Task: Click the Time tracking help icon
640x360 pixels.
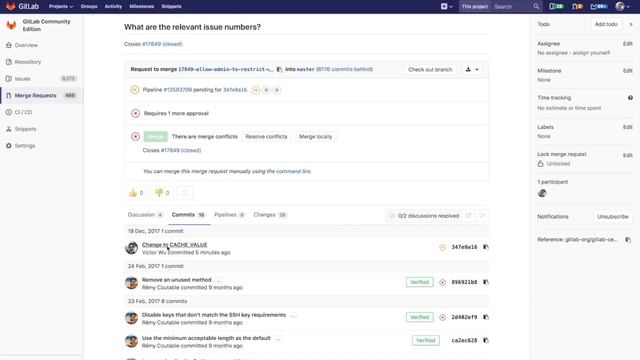Action: 630,98
